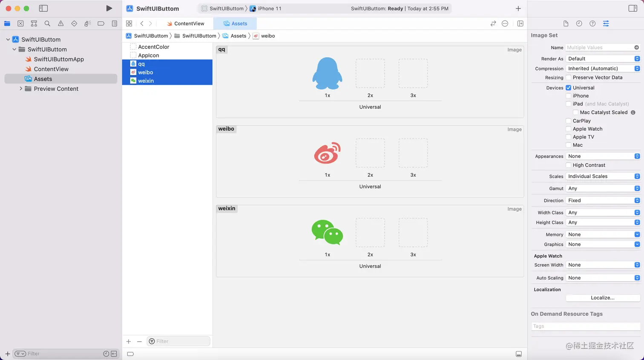Click the Localize button
The image size is (644, 360).
click(x=602, y=297)
